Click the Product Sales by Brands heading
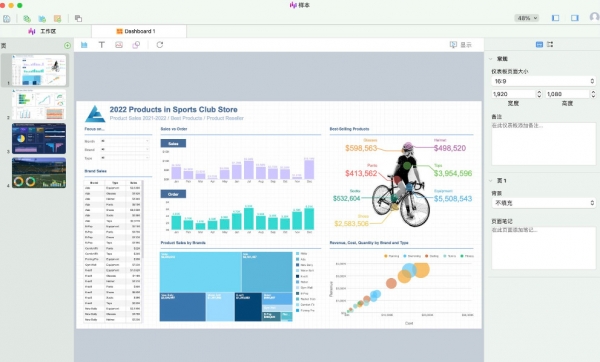This screenshot has width=600, height=362. coord(183,243)
